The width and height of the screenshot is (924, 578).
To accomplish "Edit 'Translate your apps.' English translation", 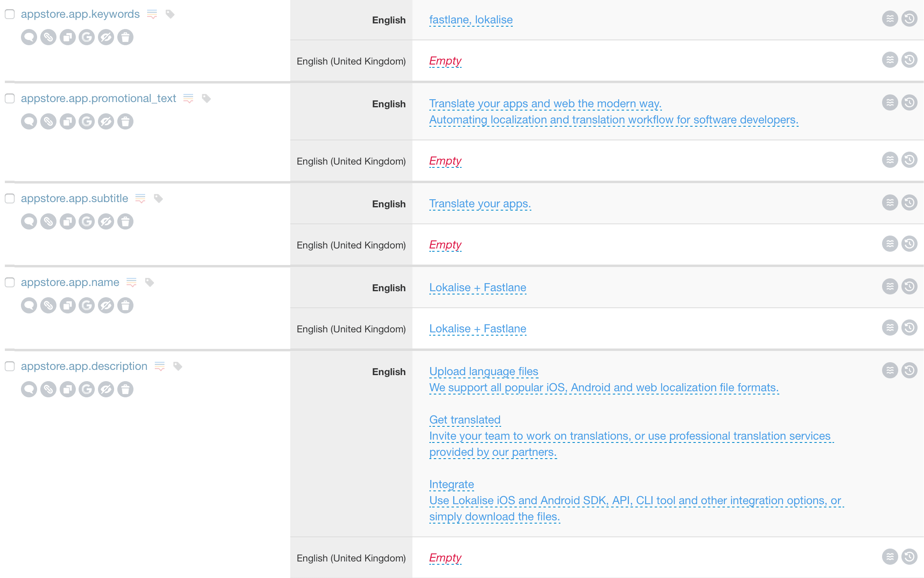I will pyautogui.click(x=480, y=204).
